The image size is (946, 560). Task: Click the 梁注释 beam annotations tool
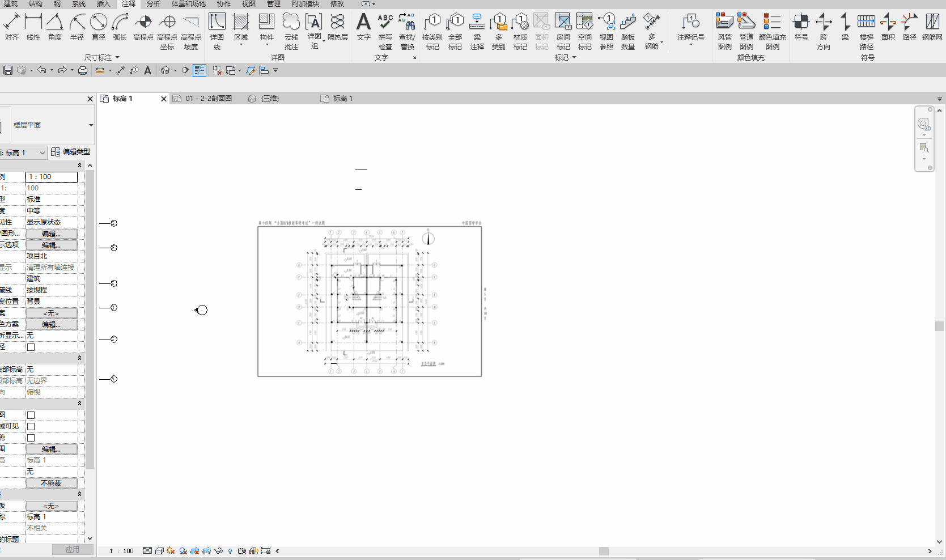click(x=477, y=32)
